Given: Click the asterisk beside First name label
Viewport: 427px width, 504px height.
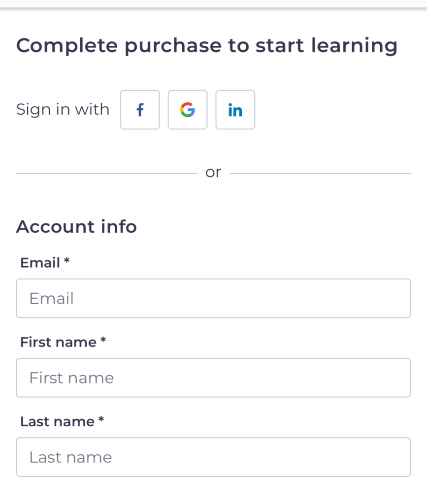Looking at the screenshot, I should click(x=103, y=340).
